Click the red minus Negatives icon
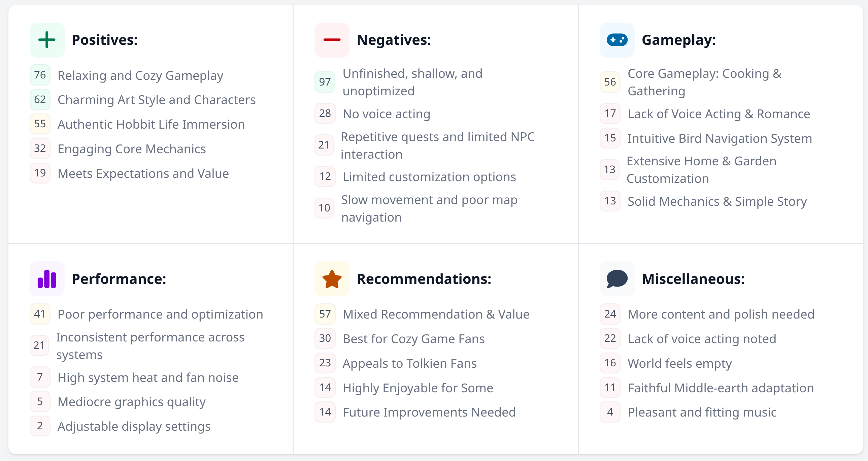Viewport: 868px width, 461px height. point(332,40)
